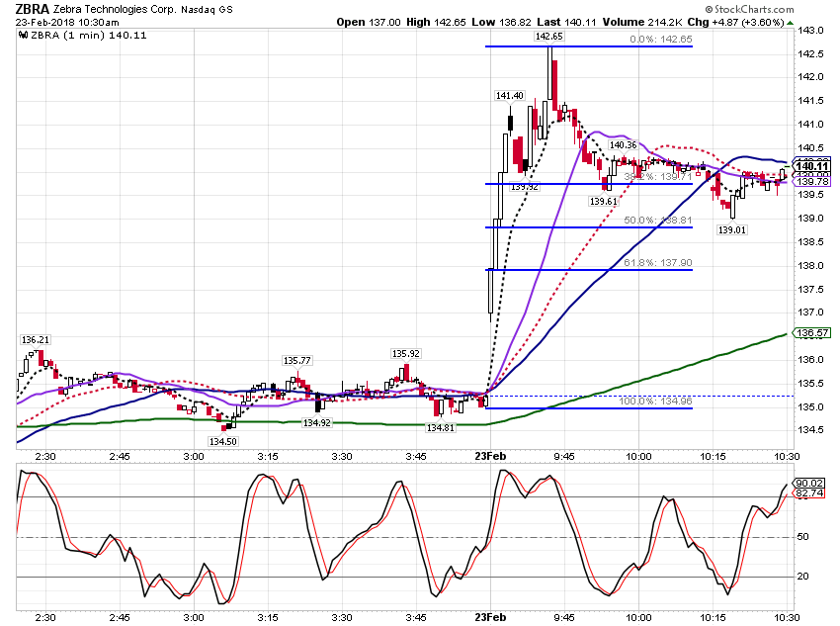Click the candlestick icon beside ZBRA (1 min)
Viewport: 840px width, 626px height.
[23, 36]
